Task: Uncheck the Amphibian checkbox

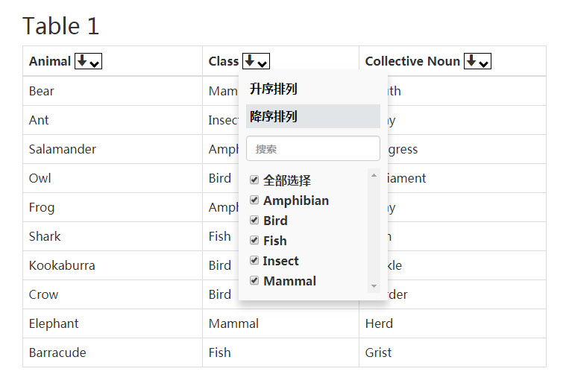Action: 254,200
